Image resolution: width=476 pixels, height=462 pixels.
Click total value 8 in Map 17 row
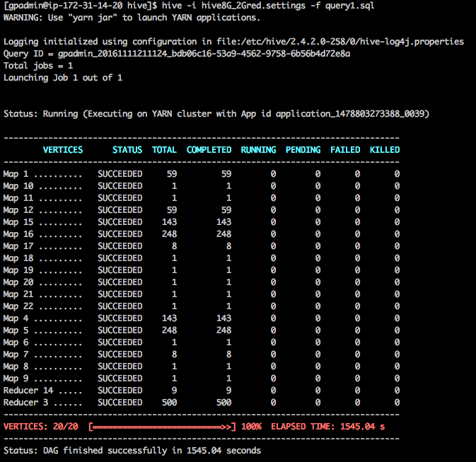click(174, 246)
